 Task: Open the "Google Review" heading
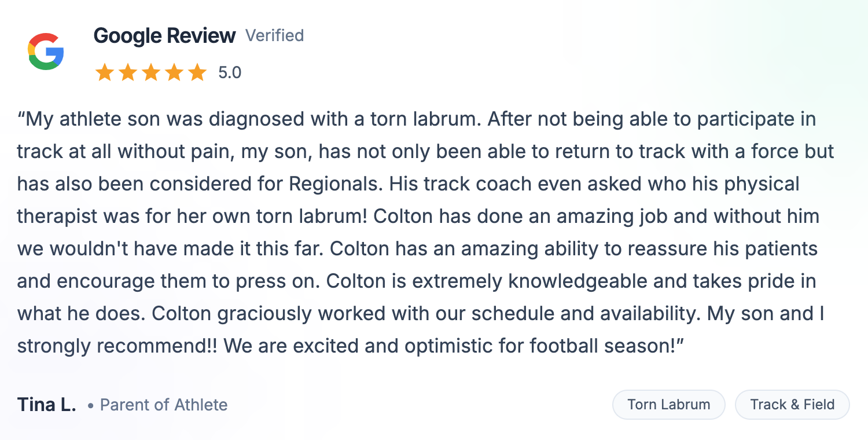click(x=164, y=36)
